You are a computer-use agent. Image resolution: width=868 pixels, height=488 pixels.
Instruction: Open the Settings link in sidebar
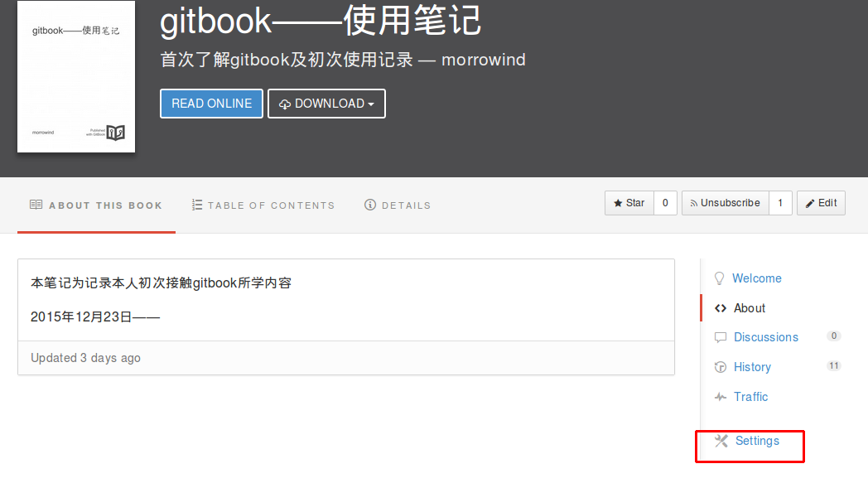(757, 441)
